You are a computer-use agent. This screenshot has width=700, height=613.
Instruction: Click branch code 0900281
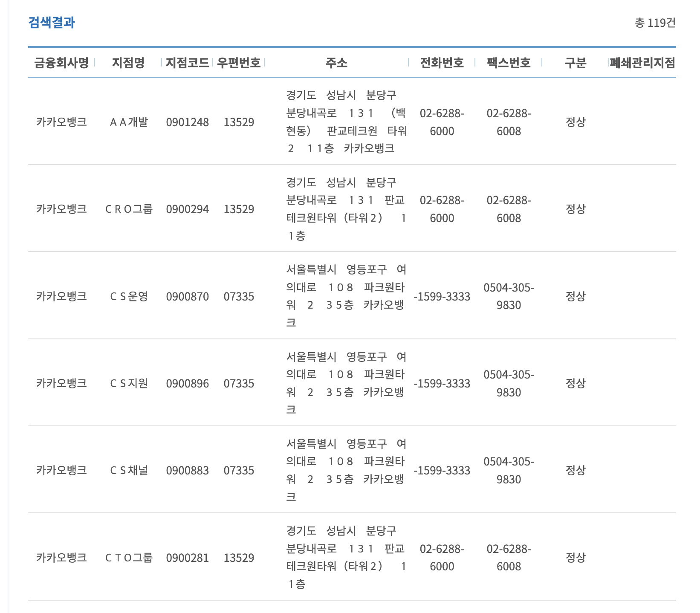[x=188, y=558]
